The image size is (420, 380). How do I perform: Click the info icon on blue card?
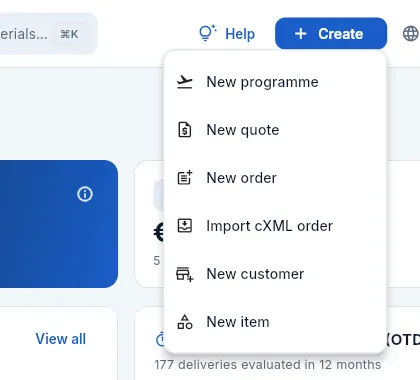tap(85, 194)
